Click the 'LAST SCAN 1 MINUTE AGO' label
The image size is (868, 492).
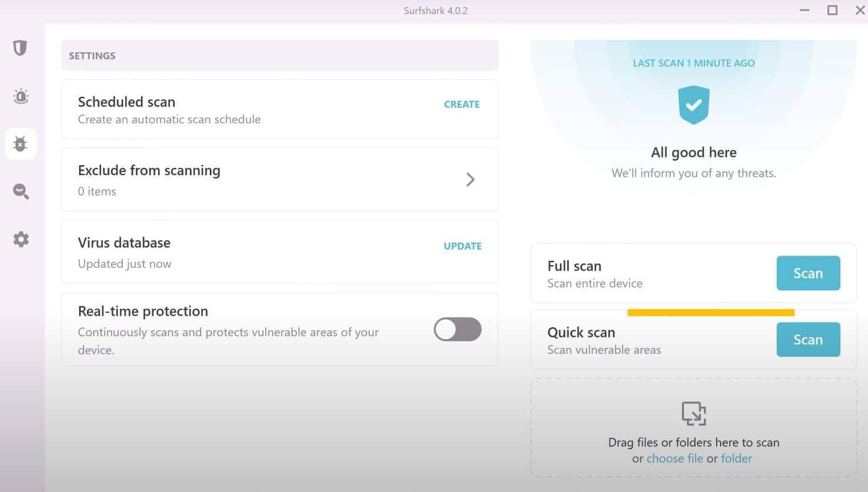[694, 63]
